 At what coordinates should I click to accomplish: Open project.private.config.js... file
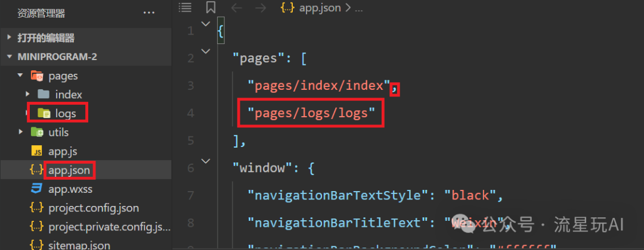[x=109, y=227]
